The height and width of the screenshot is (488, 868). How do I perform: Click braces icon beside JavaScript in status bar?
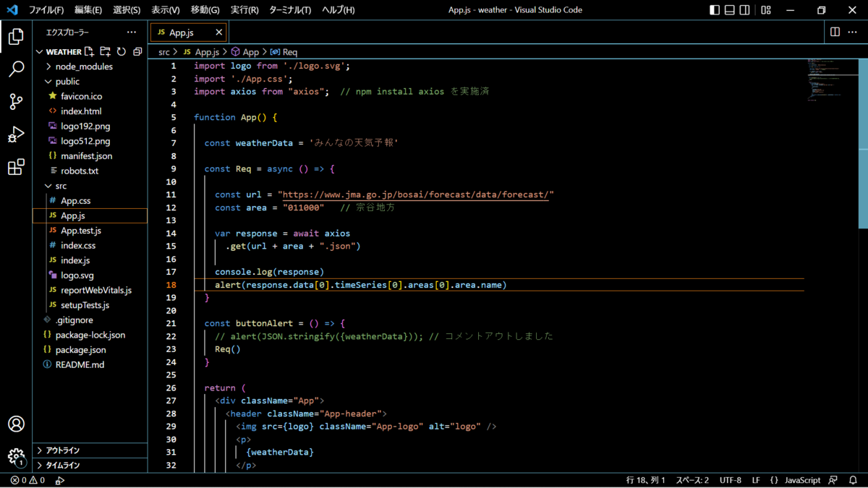tap(774, 480)
